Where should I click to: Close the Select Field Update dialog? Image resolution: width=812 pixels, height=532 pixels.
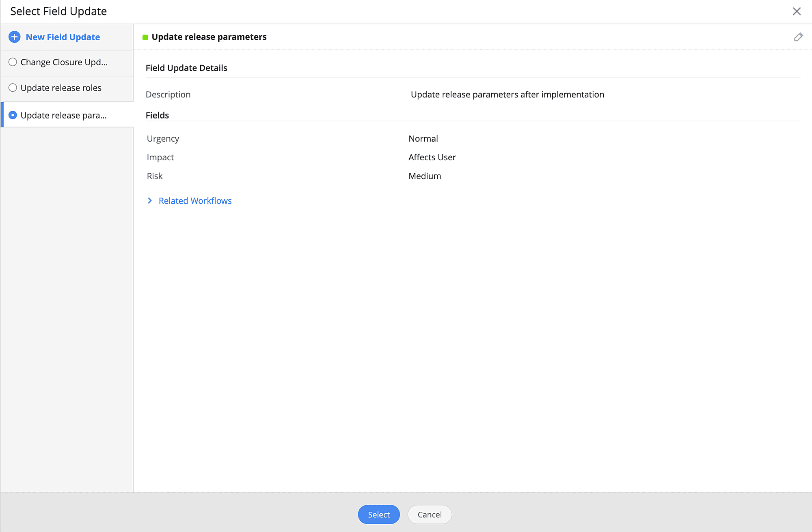797,11
